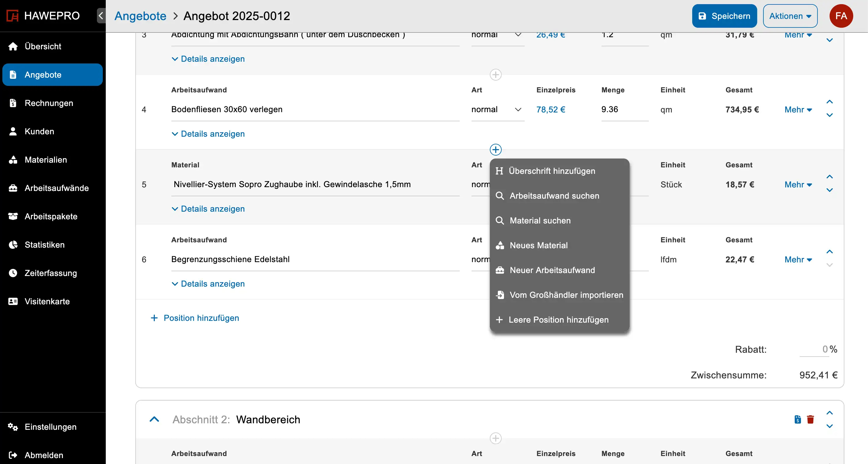Click Position hinzufügen link
The height and width of the screenshot is (464, 868).
tap(195, 318)
